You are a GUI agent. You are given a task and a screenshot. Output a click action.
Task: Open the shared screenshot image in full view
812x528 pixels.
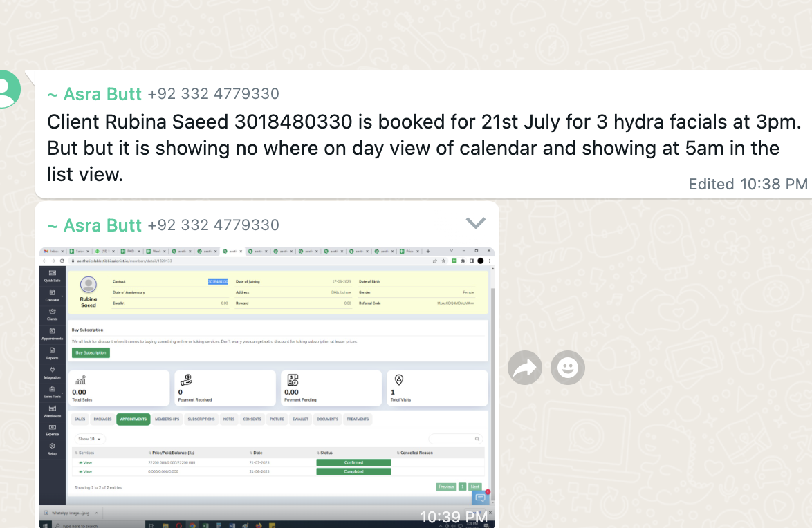click(267, 387)
